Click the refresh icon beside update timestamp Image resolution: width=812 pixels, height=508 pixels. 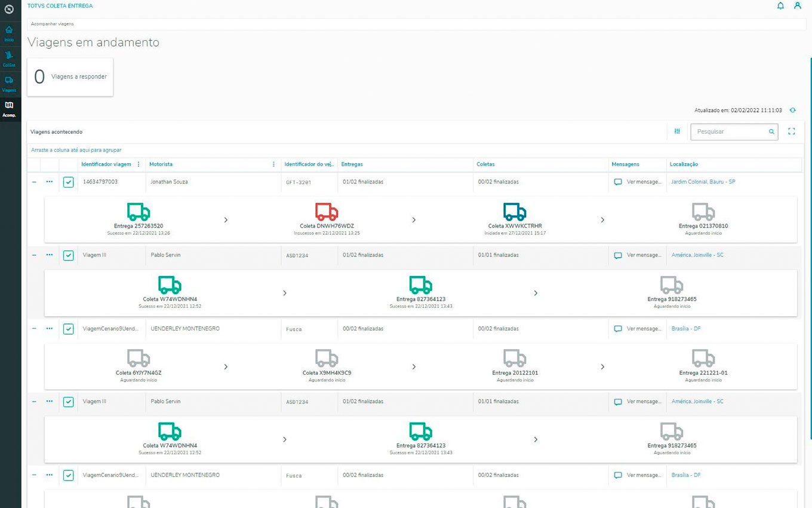pos(793,110)
